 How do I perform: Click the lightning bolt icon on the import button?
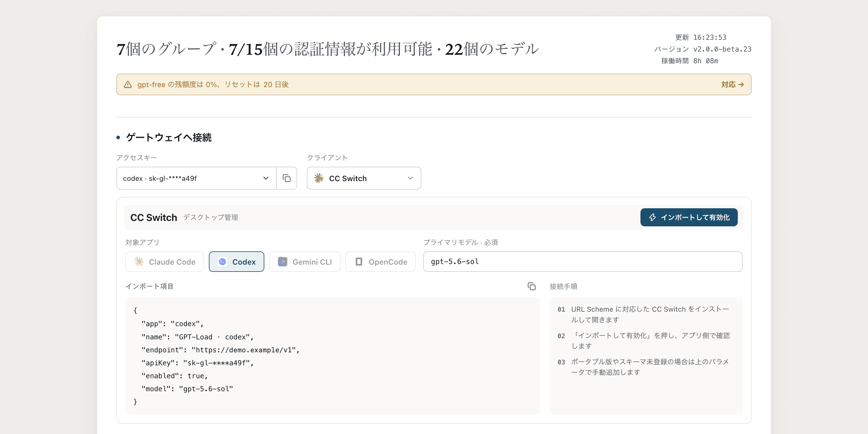(x=652, y=217)
